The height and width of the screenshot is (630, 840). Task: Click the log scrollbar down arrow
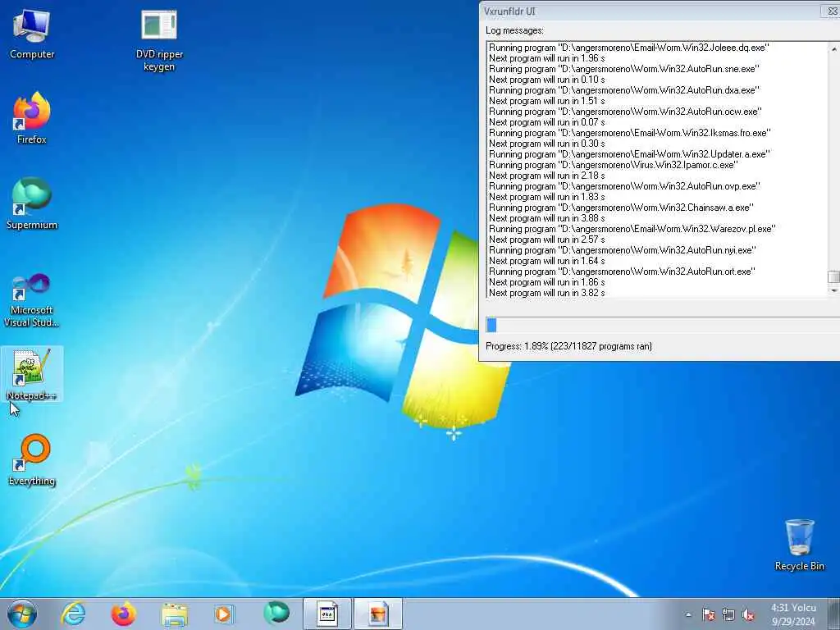point(833,290)
